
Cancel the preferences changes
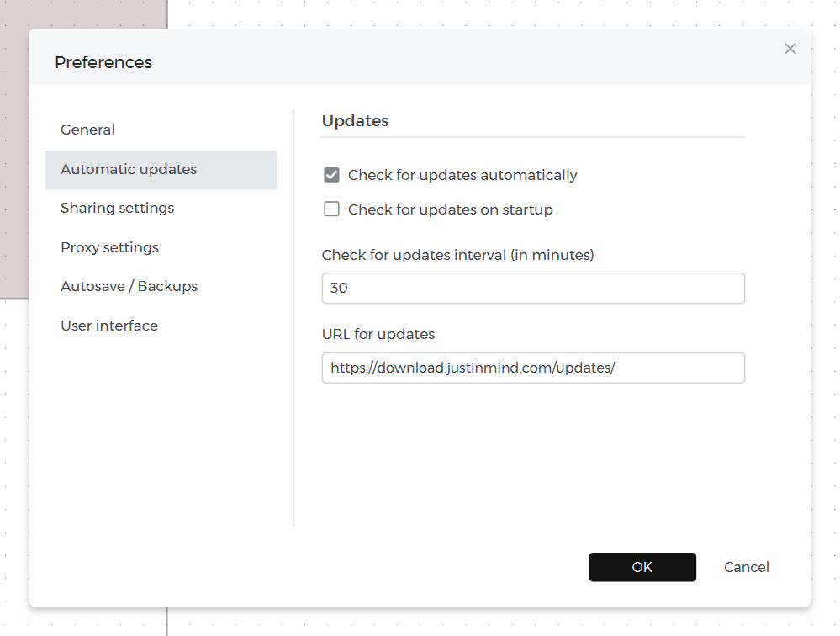point(746,567)
